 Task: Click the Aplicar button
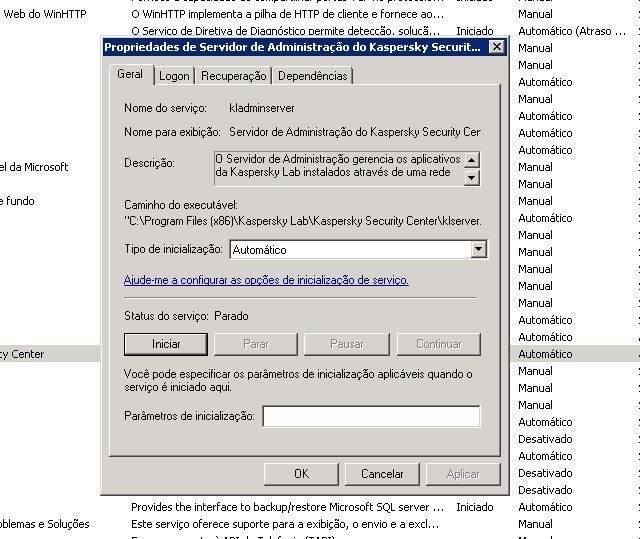(x=463, y=474)
